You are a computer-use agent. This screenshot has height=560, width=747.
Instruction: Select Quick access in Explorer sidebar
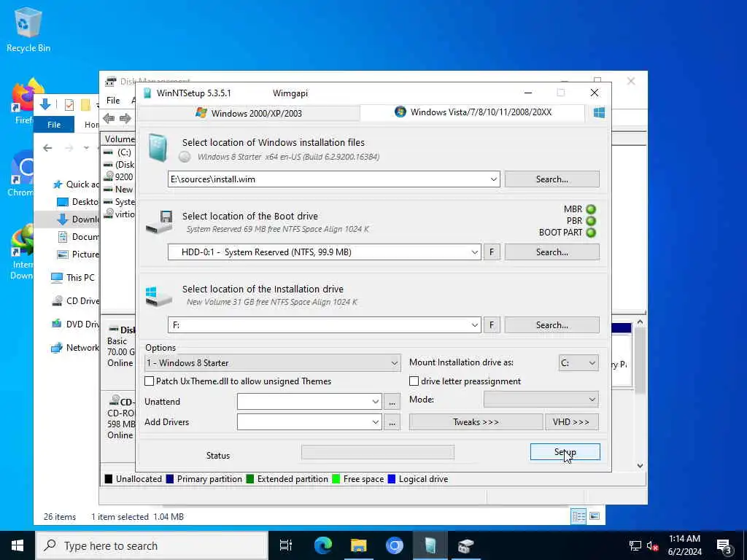pyautogui.click(x=76, y=184)
